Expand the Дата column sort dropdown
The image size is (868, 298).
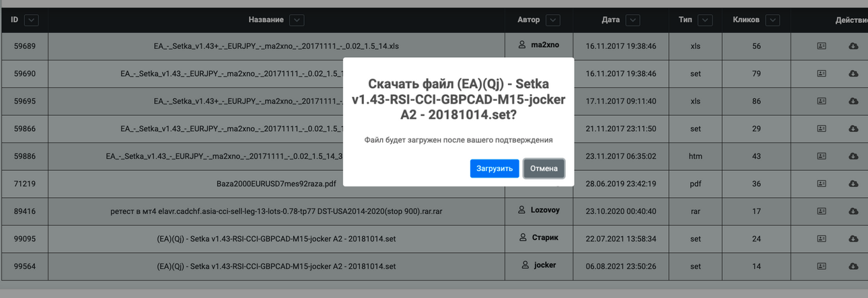pos(632,20)
